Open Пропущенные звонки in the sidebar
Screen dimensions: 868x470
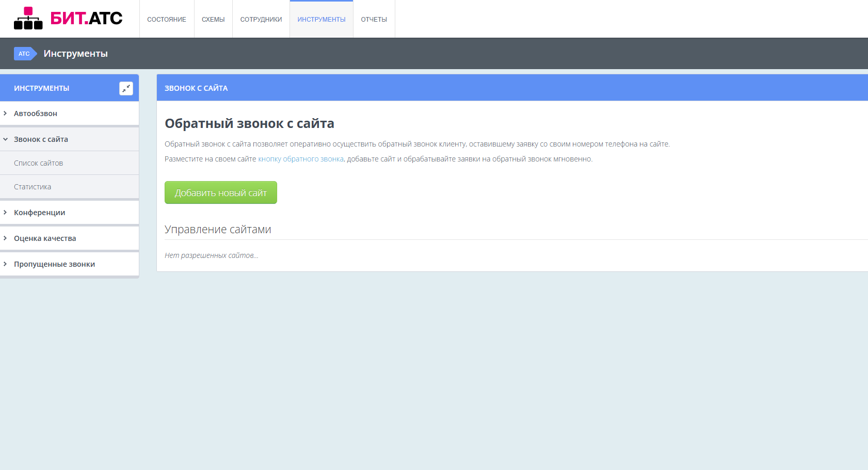[54, 264]
